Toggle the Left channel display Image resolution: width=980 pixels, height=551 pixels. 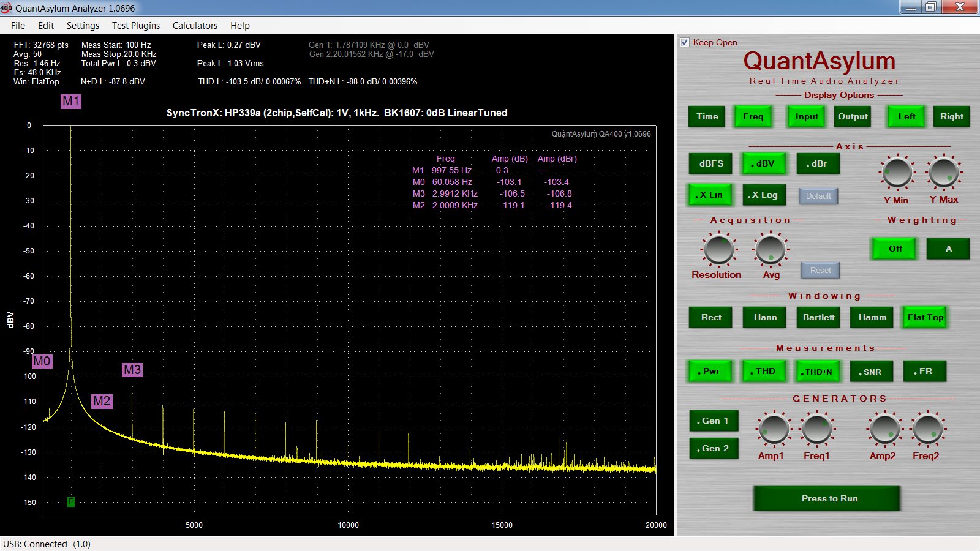coord(907,116)
